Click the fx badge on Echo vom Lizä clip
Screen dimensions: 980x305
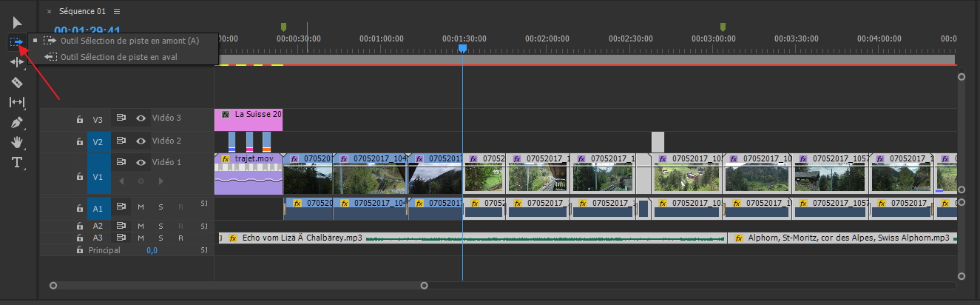click(x=232, y=238)
